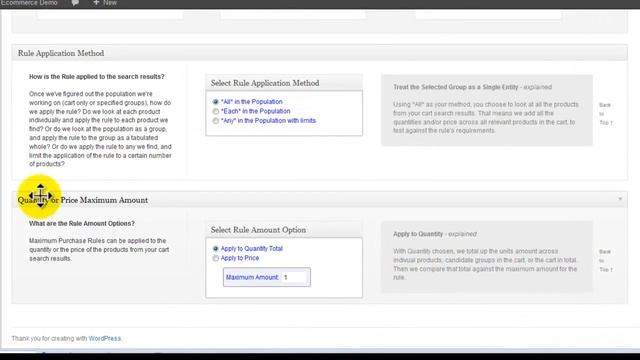This screenshot has width=640, height=360.
Task: Click the plus New icon in admin bar
Action: tap(105, 3)
